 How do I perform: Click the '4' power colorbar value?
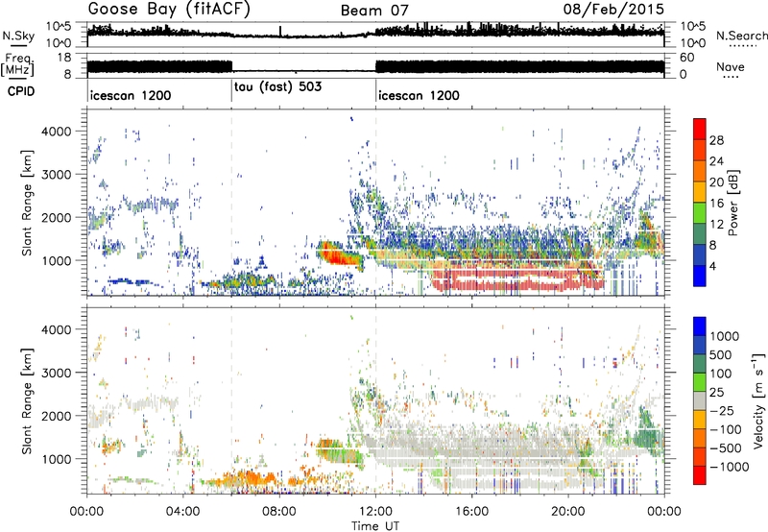pos(713,266)
